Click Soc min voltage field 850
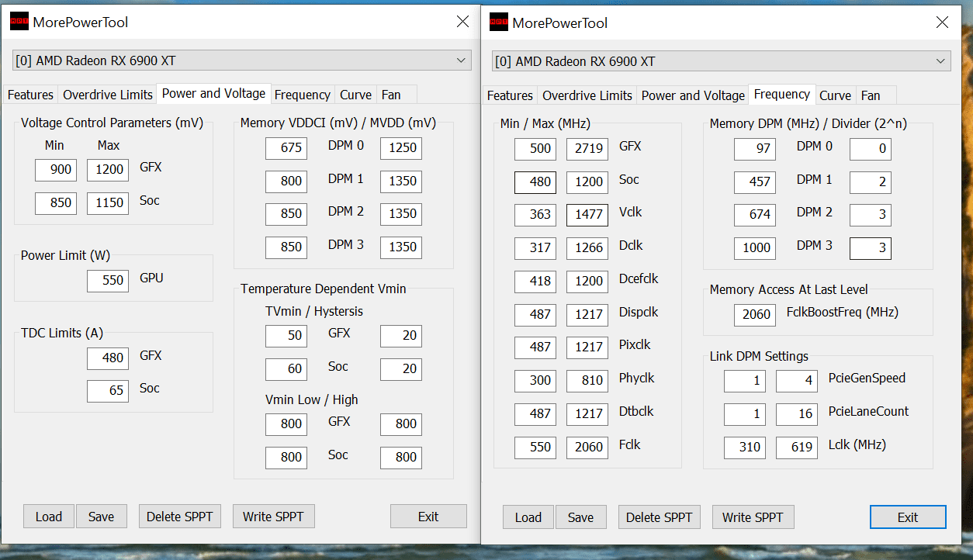This screenshot has width=973, height=560. click(x=56, y=203)
